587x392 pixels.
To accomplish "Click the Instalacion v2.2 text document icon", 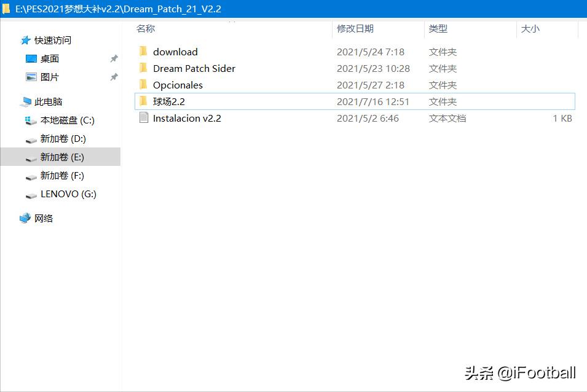I will 143,118.
